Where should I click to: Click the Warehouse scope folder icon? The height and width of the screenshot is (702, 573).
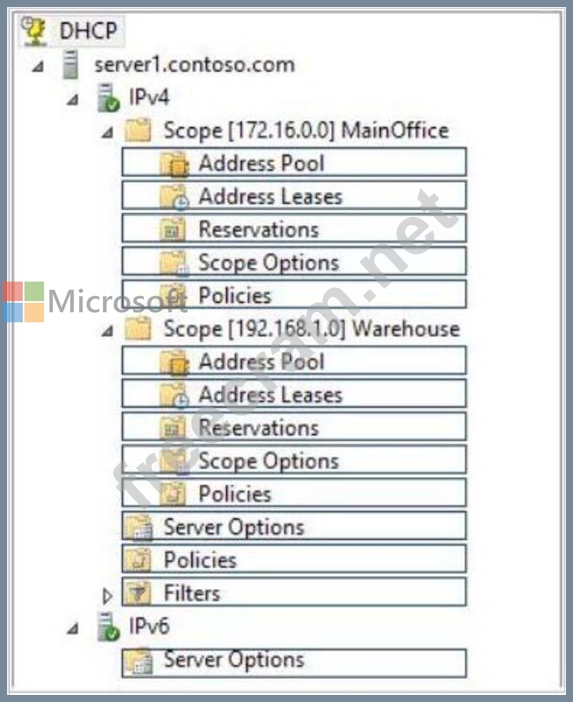coord(138,329)
